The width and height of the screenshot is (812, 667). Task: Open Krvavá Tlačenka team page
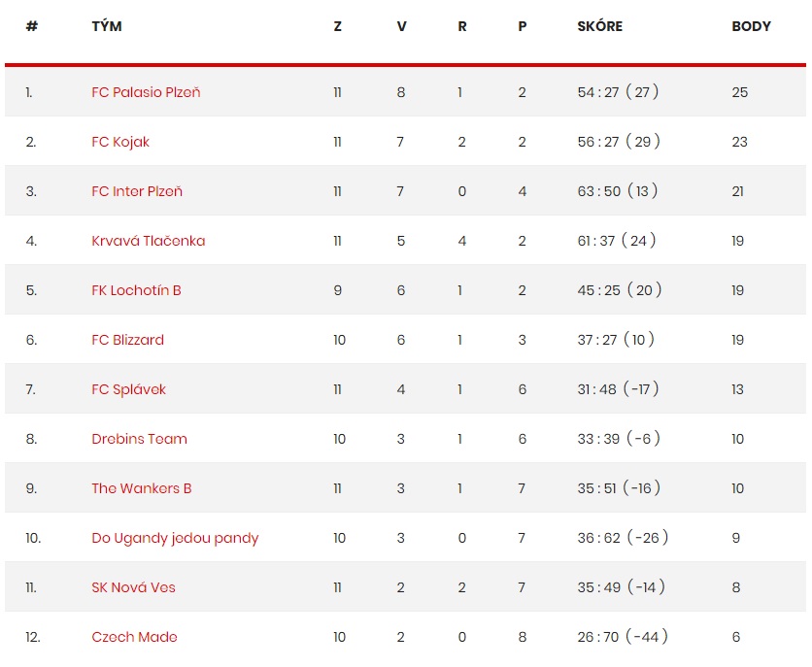[x=149, y=241]
